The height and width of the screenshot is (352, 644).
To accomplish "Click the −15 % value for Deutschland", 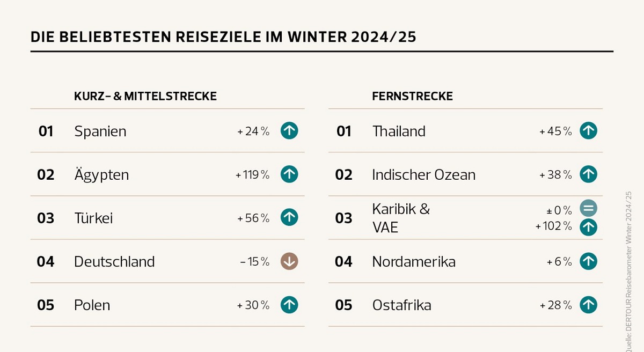I will click(254, 261).
